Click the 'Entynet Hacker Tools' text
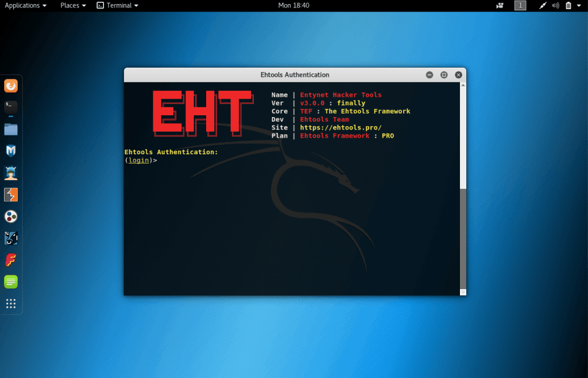The height and width of the screenshot is (378, 588). pos(341,95)
